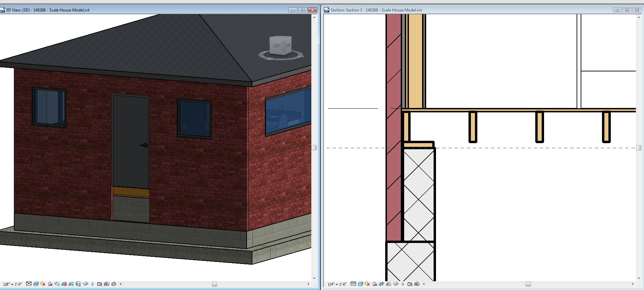This screenshot has height=290, width=644.
Task: Click the 3D view vertical scrollbar thumb
Action: [314, 148]
